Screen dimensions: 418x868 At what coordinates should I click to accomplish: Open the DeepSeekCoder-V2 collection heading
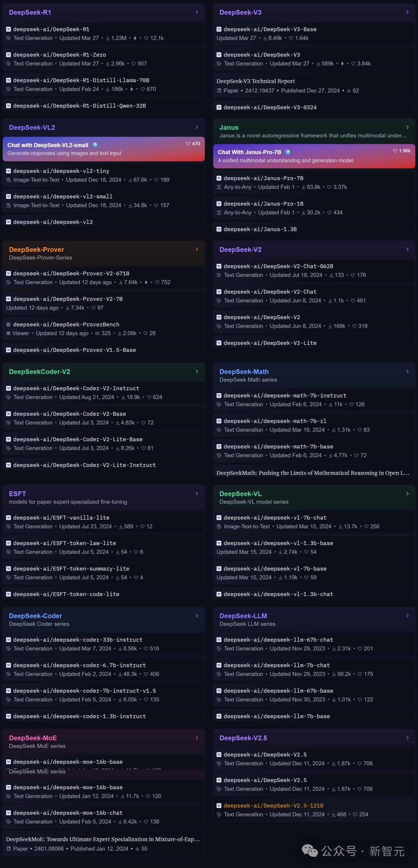(x=39, y=372)
